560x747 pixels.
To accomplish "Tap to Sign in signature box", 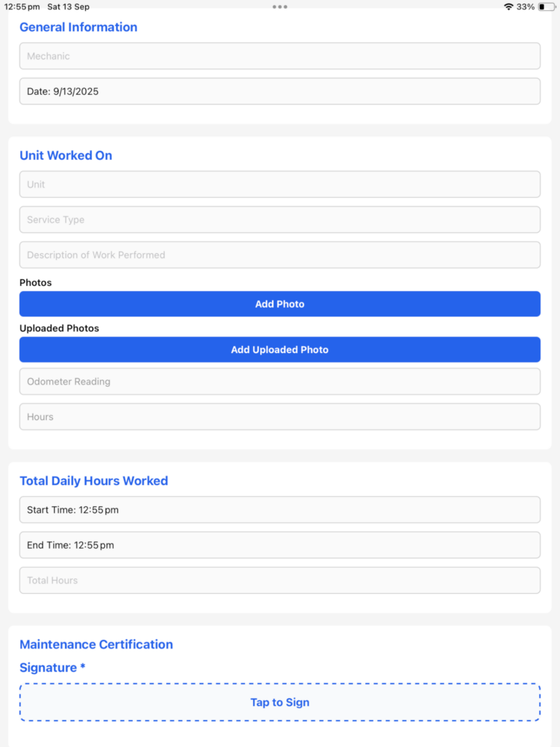I will point(280,703).
